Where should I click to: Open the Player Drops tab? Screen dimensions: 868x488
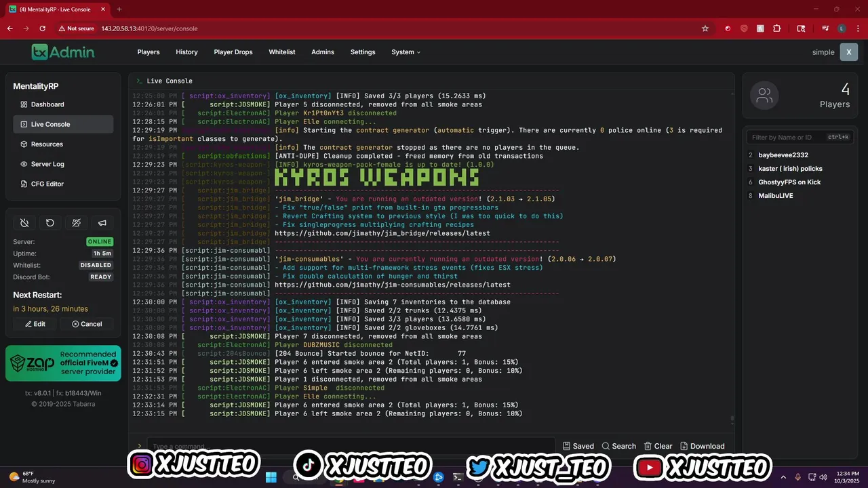pos(233,52)
